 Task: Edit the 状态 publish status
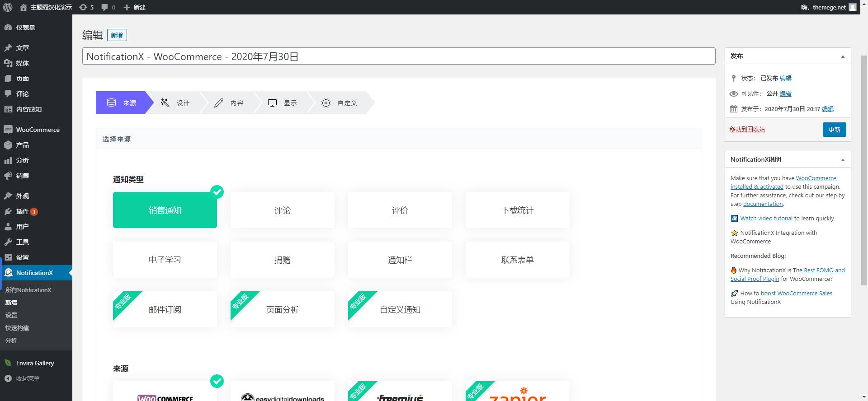(785, 78)
